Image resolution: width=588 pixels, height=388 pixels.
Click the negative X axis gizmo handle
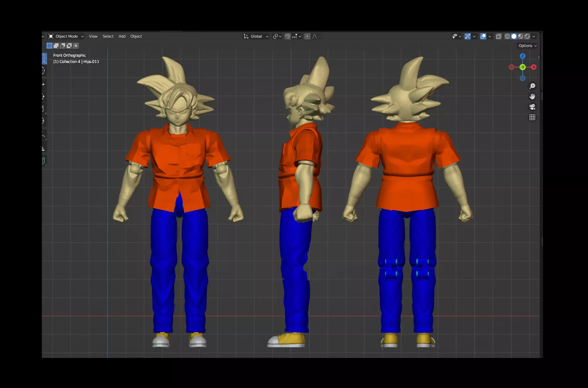point(512,67)
